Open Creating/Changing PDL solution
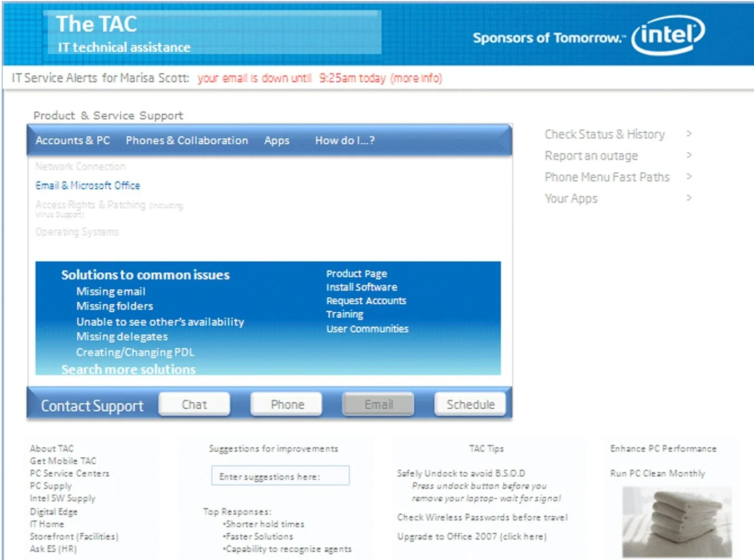The width and height of the screenshot is (754, 560). point(135,352)
